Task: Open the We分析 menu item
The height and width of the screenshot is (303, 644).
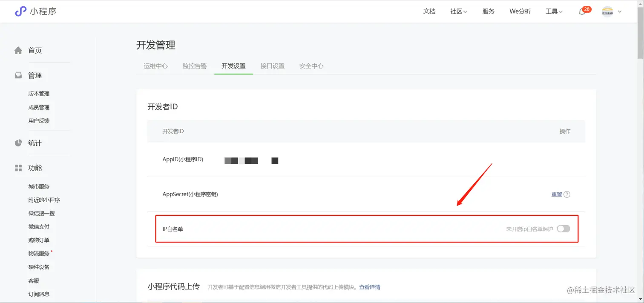Action: [520, 11]
